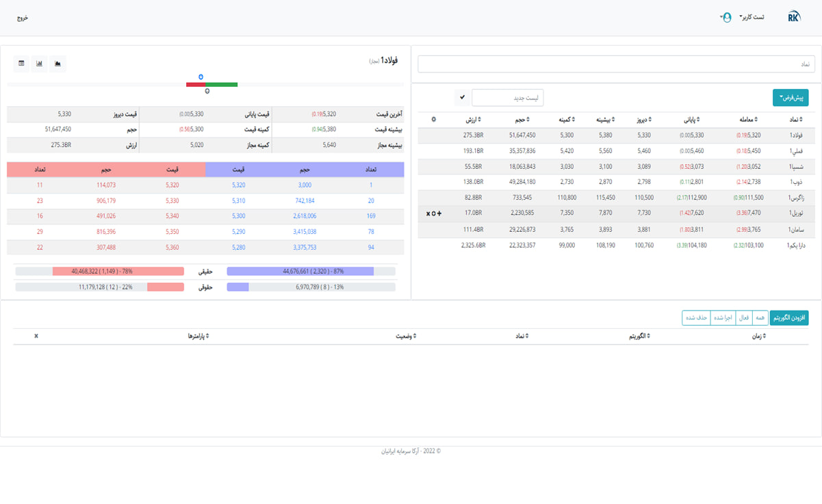Remove توریل1 row with the x icon
The width and height of the screenshot is (822, 504).
tap(428, 213)
